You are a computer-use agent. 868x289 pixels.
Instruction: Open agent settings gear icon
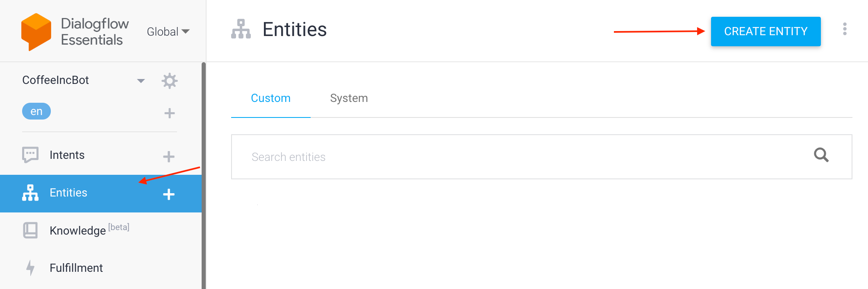click(169, 81)
